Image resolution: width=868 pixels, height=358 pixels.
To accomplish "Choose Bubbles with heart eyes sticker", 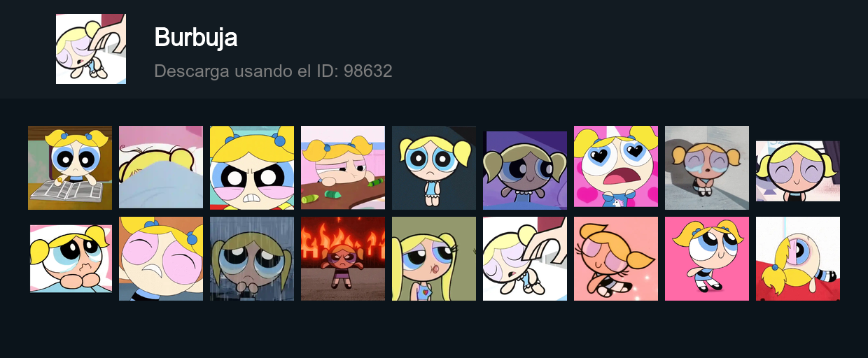I will (616, 166).
